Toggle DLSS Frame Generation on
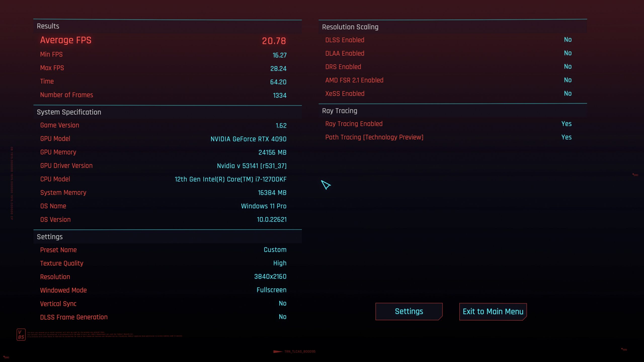The height and width of the screenshot is (362, 644). [283, 317]
